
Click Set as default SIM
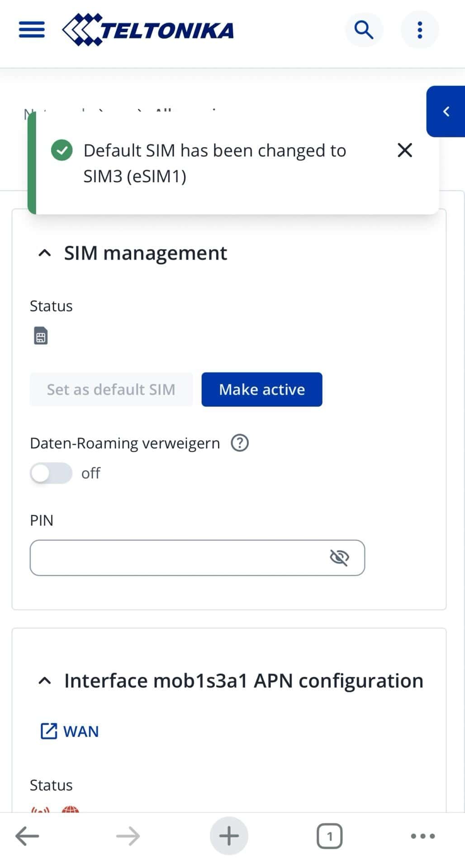point(111,389)
